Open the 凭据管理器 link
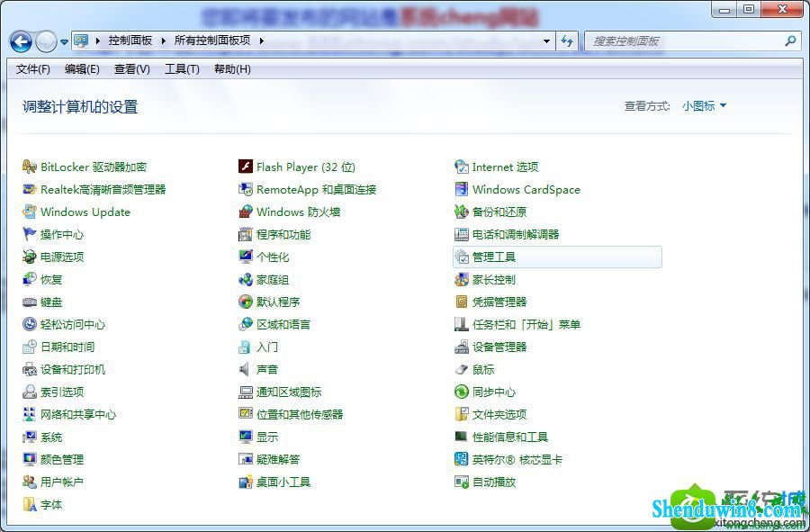 coord(499,302)
